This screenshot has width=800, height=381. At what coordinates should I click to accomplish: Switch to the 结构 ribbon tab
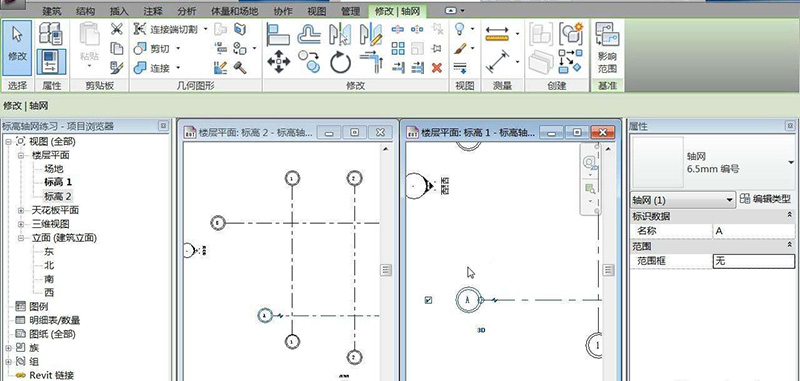85,11
